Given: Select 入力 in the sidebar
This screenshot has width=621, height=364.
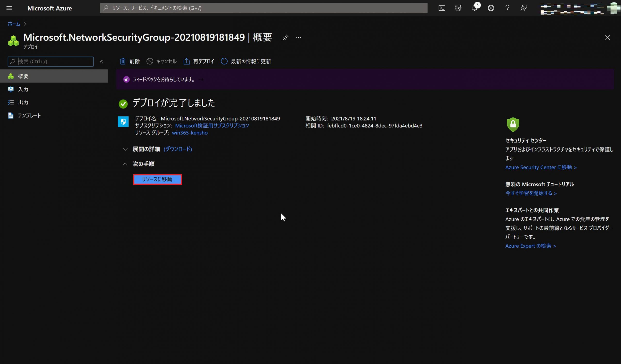Looking at the screenshot, I should pos(23,89).
